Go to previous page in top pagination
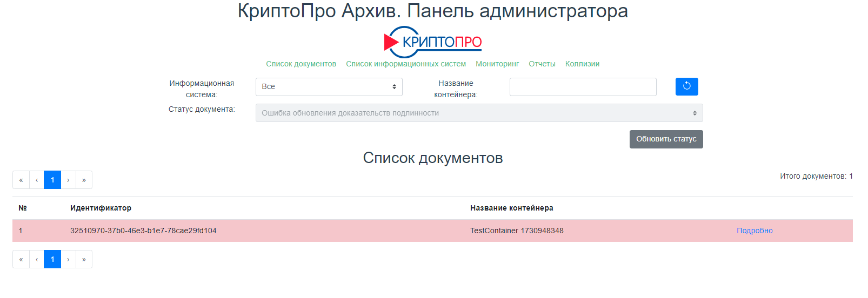The height and width of the screenshot is (298, 868). 37,180
